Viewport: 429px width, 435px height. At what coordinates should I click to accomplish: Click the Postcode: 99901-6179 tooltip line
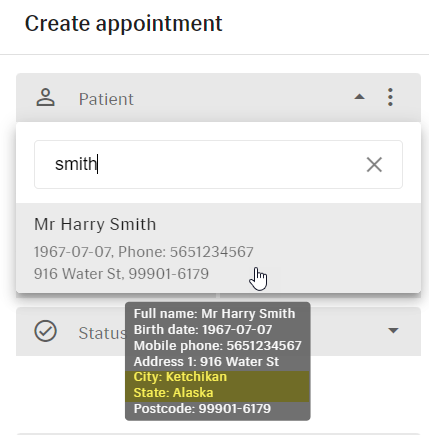click(202, 409)
